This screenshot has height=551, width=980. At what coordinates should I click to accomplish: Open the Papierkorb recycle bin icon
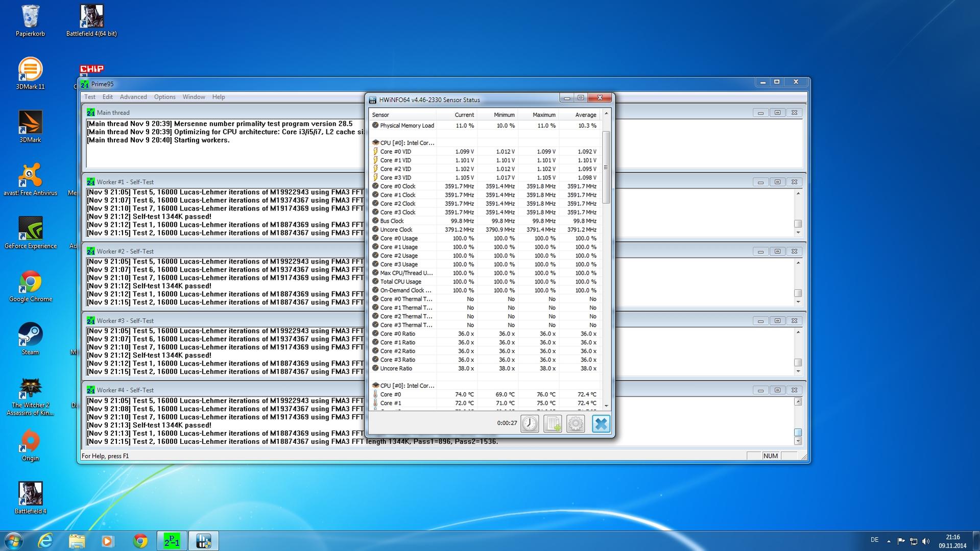coord(30,21)
